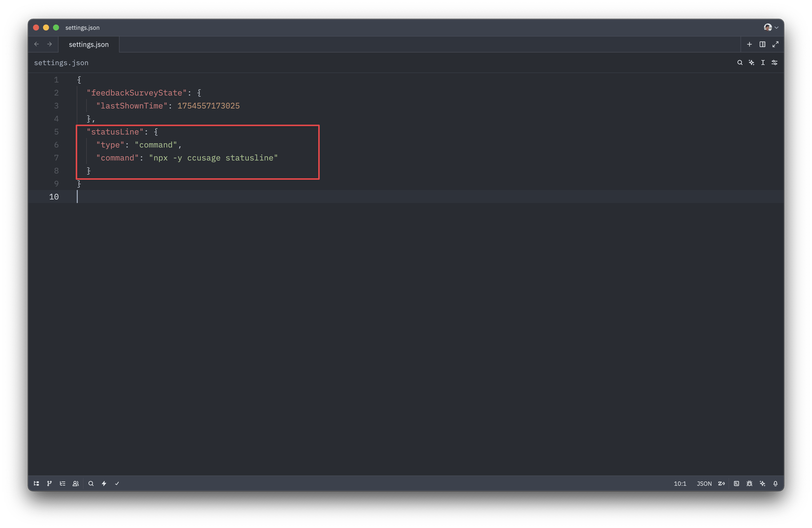The image size is (812, 528).
Task: Click the new tab plus button
Action: point(749,44)
